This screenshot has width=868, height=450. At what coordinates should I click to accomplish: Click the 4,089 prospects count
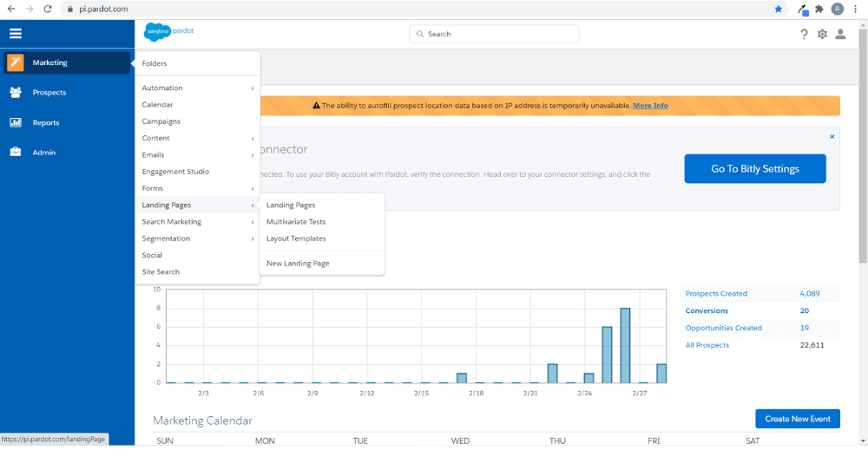pyautogui.click(x=809, y=294)
